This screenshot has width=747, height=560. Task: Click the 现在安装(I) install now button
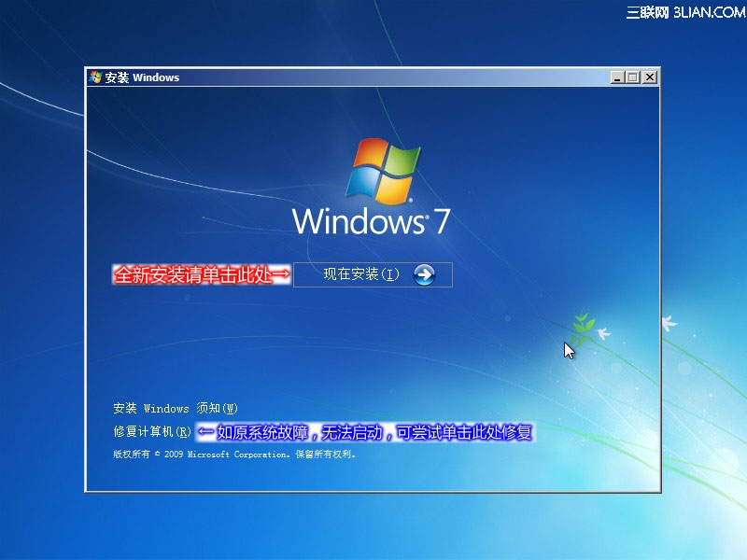373,274
